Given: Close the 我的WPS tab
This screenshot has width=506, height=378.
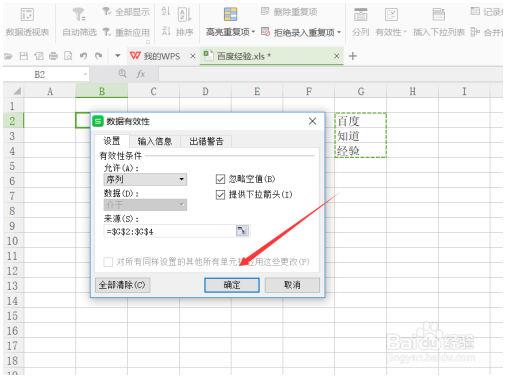Looking at the screenshot, I should click(192, 56).
